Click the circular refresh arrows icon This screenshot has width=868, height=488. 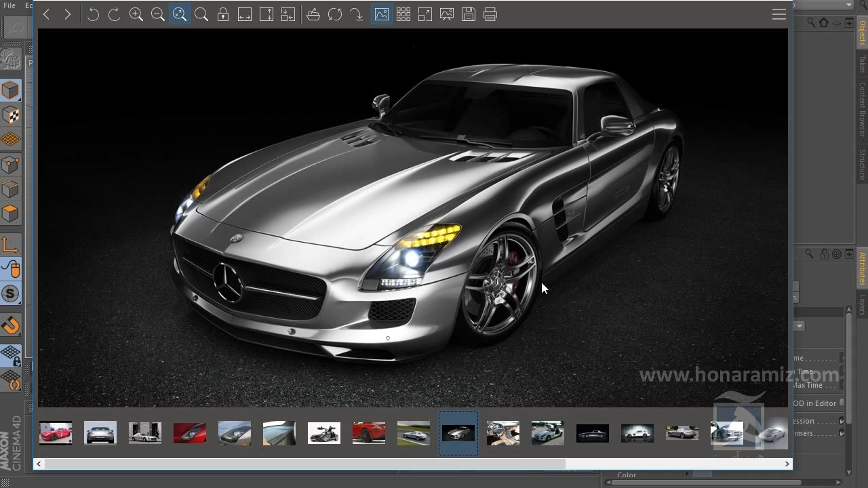coord(335,14)
